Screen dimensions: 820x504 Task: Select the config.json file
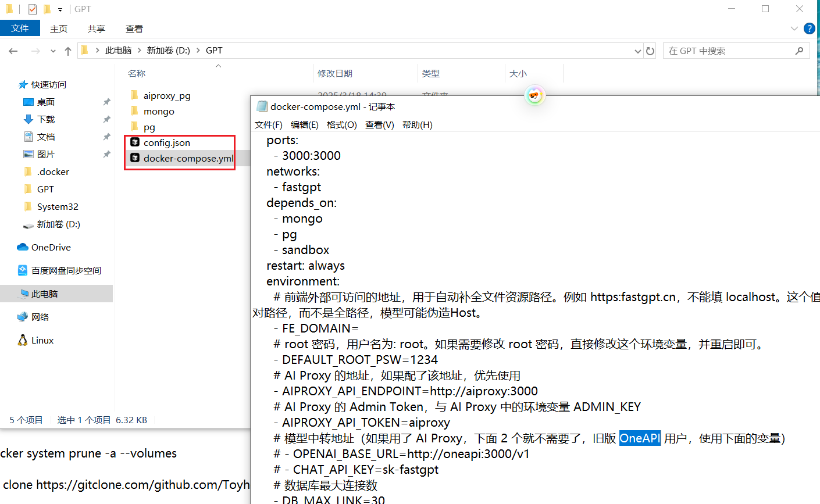(x=166, y=142)
